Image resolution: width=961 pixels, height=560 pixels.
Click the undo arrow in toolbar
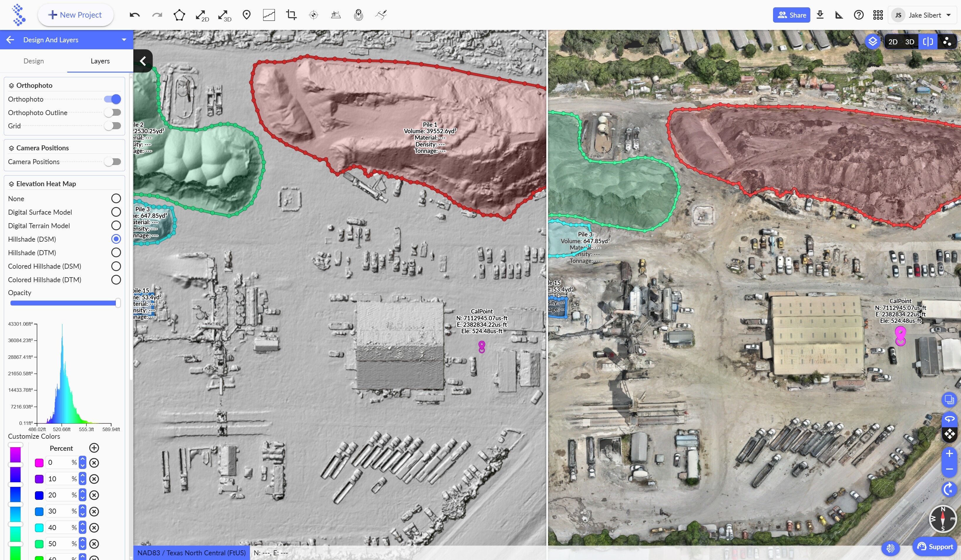point(135,15)
